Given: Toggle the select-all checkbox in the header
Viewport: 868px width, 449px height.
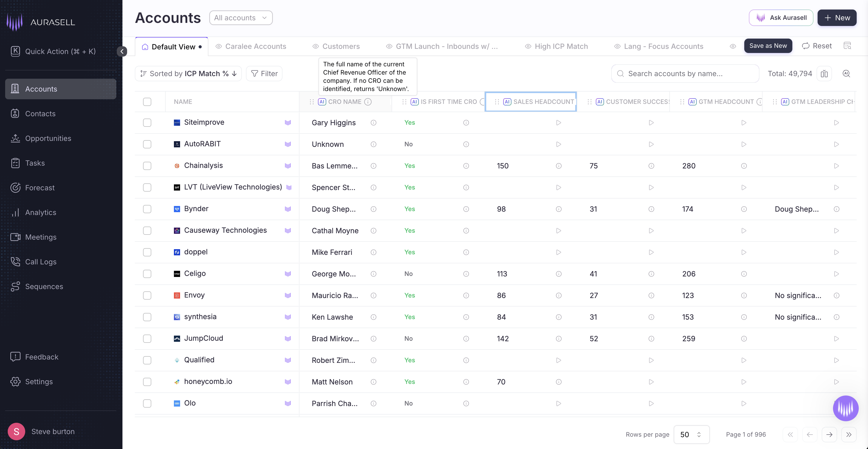Looking at the screenshot, I should 147,102.
